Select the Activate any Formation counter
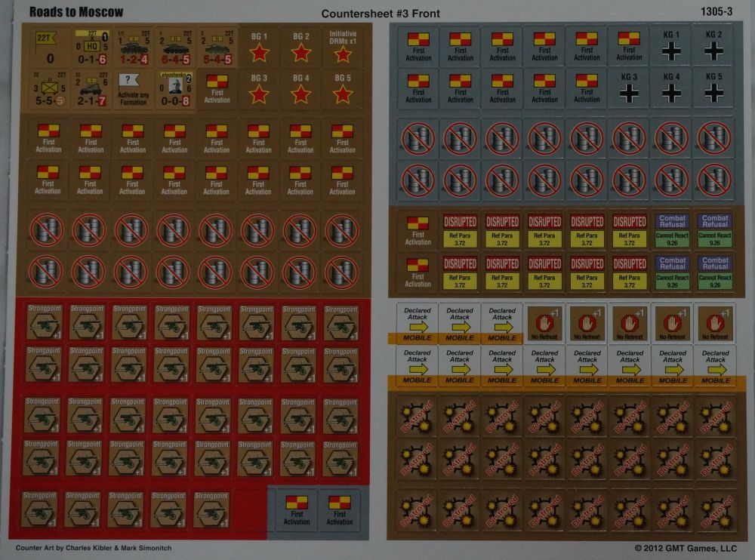 pyautogui.click(x=134, y=89)
